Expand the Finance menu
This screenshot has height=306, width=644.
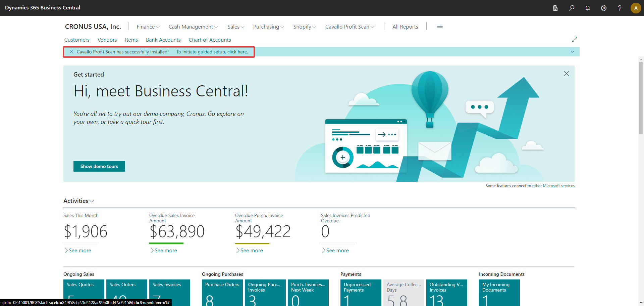click(148, 27)
